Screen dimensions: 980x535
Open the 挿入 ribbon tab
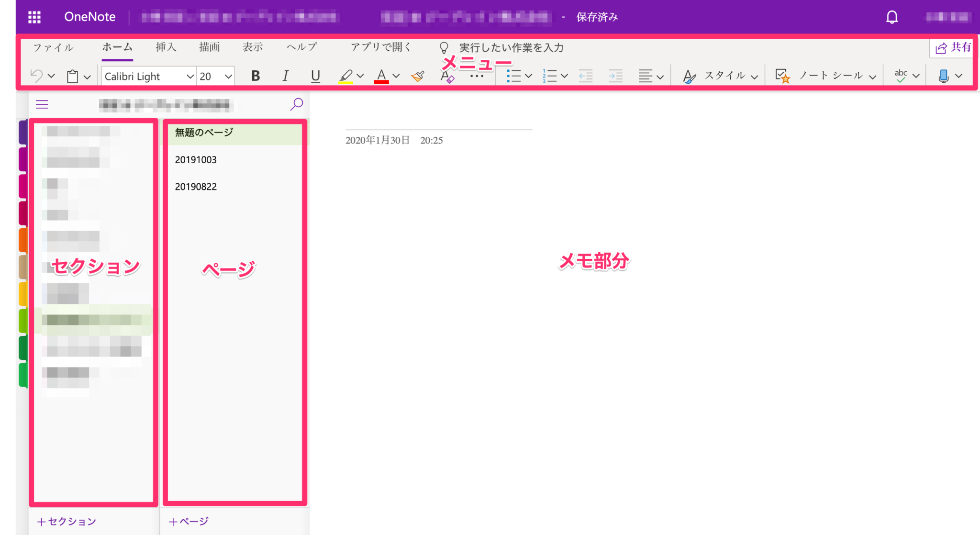[x=166, y=47]
